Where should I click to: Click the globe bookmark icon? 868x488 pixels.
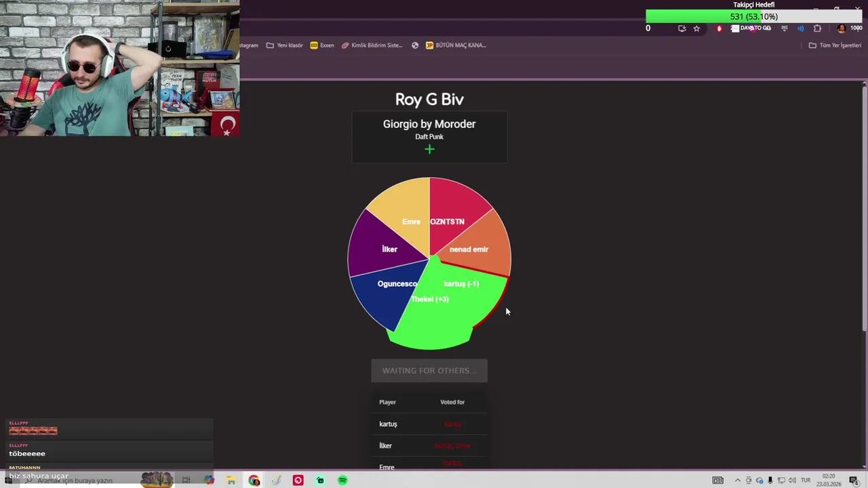(415, 45)
